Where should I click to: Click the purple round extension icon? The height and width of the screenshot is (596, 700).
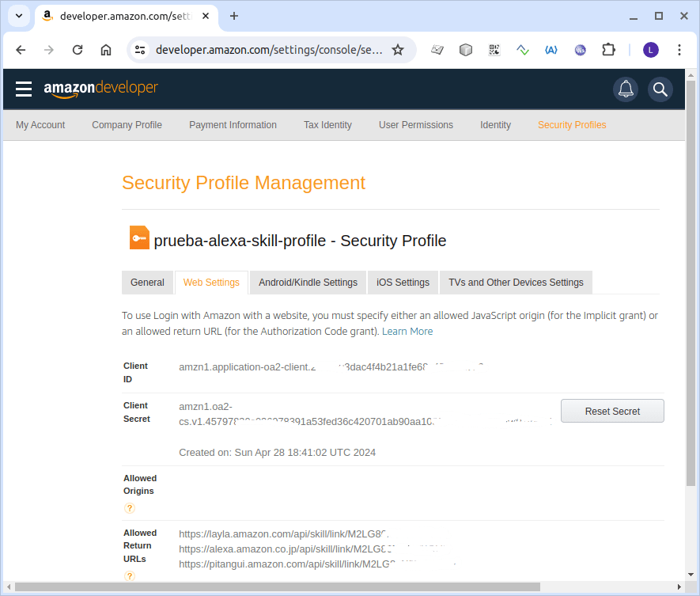point(580,50)
